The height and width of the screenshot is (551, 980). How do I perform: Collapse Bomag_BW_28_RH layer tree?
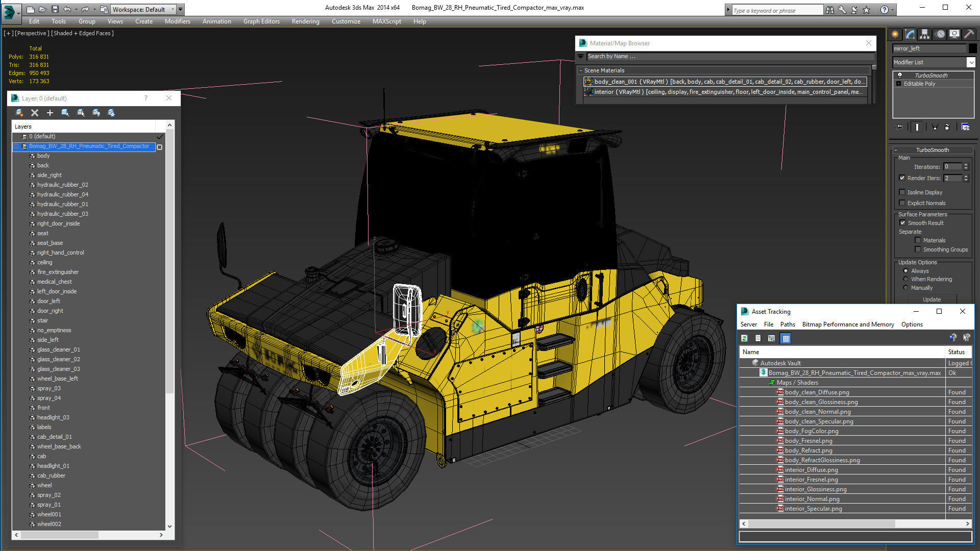[x=16, y=146]
